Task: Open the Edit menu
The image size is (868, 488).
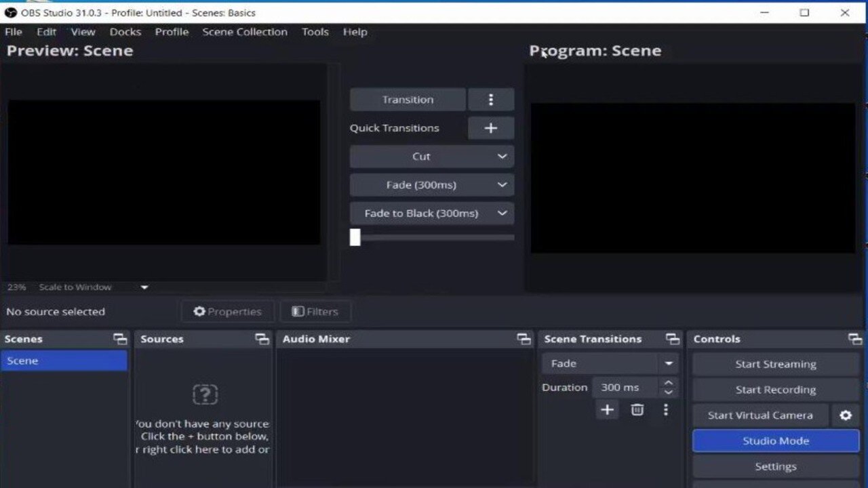Action: pyautogui.click(x=46, y=32)
